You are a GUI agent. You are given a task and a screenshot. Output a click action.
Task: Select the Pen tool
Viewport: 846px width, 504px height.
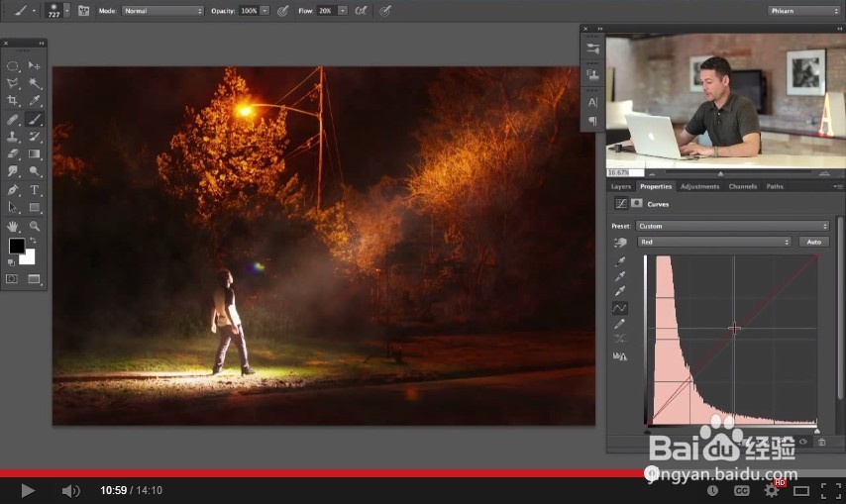pos(13,190)
